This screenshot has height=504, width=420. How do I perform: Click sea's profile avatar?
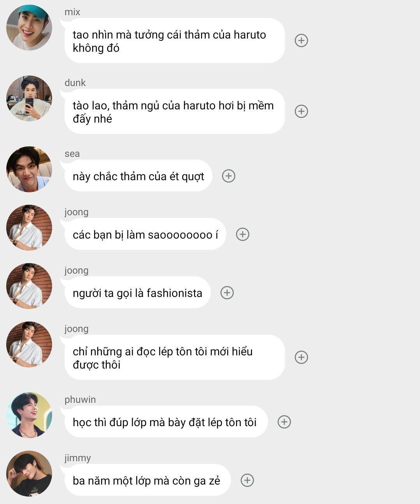pyautogui.click(x=29, y=169)
